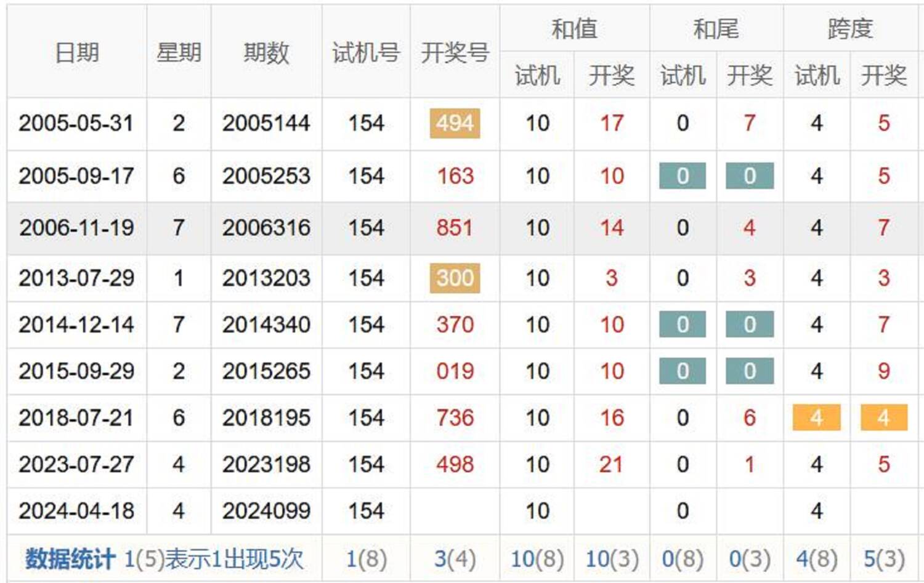
Task: Click issue number 2024099
Action: point(266,511)
